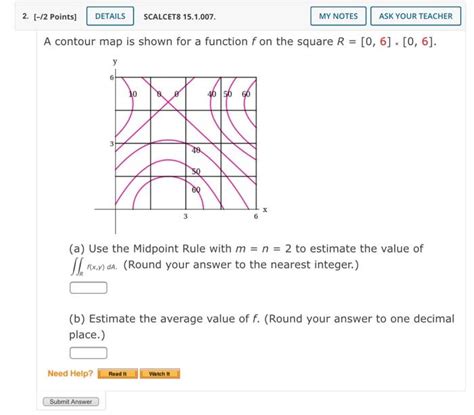Click the 10 contour label on the map
This screenshot has height=415, width=474.
pyautogui.click(x=133, y=94)
